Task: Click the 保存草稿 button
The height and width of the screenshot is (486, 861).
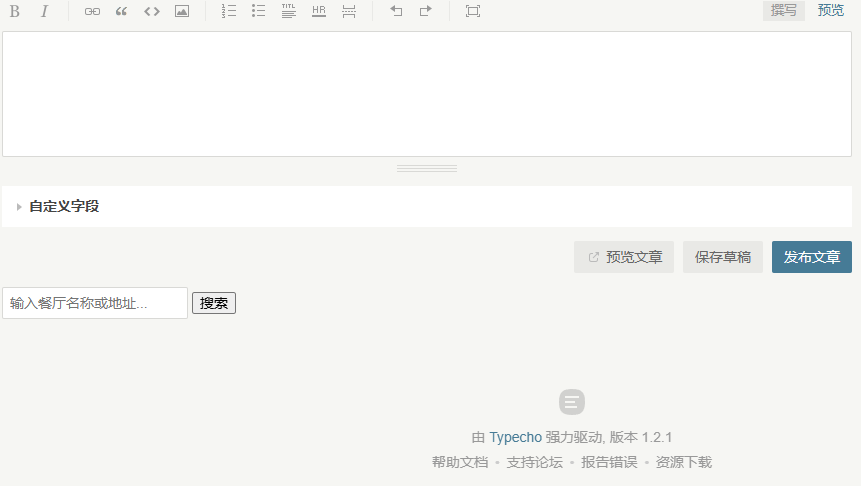Action: pos(723,257)
